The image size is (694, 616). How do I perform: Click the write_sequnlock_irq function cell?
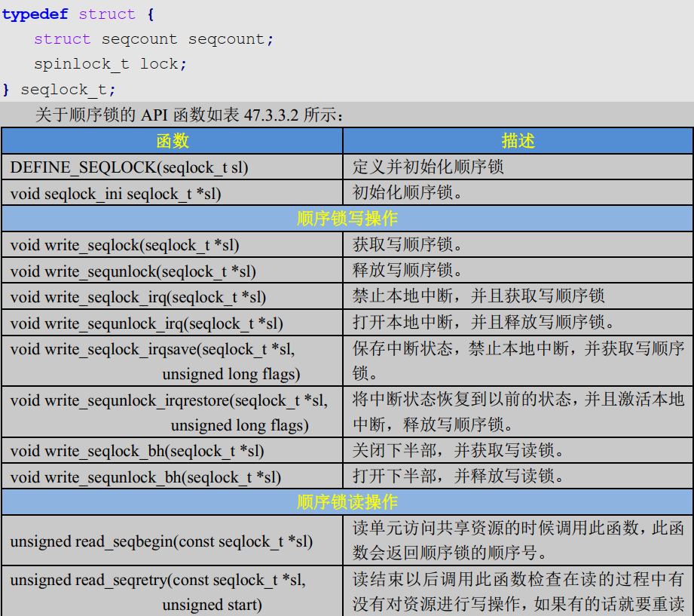pyautogui.click(x=147, y=323)
